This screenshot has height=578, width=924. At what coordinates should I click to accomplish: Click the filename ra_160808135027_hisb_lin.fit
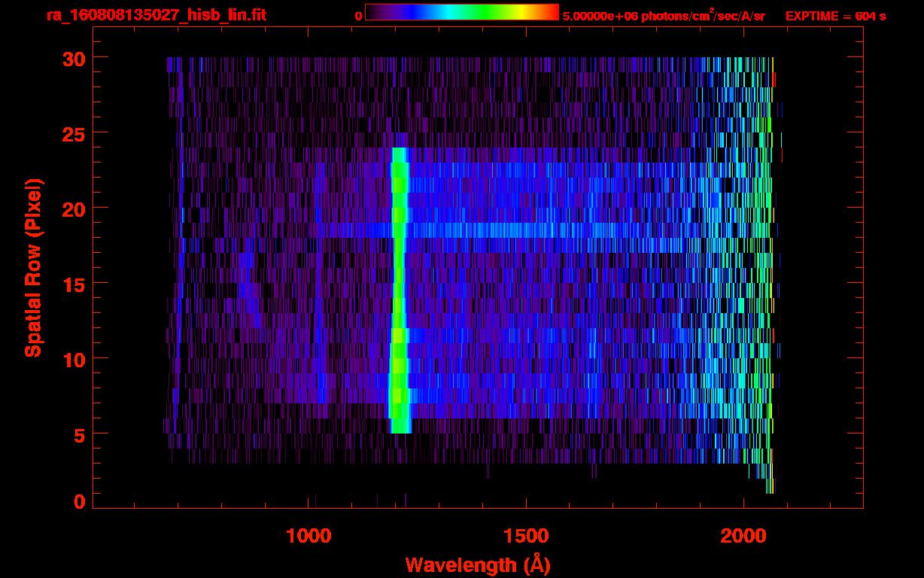[x=156, y=15]
